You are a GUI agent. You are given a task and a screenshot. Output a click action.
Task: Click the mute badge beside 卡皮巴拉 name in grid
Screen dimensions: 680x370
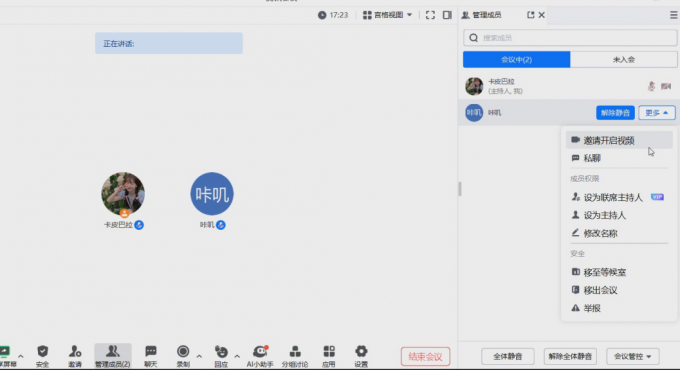[x=139, y=225]
